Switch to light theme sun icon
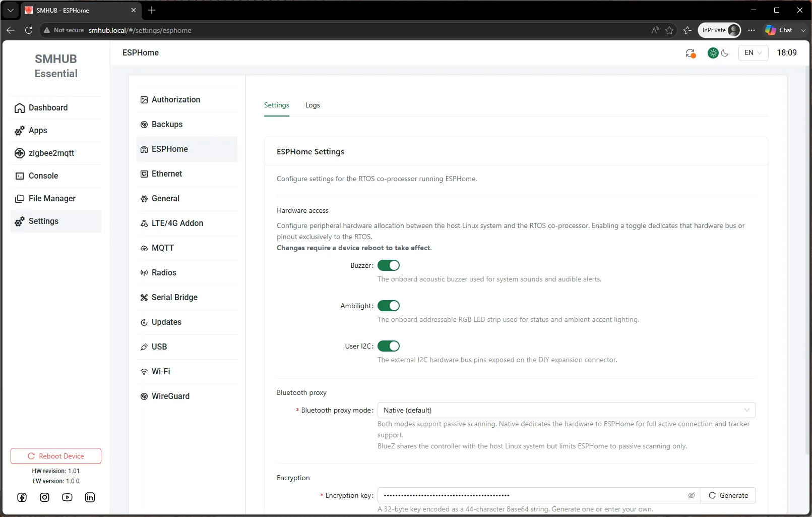This screenshot has width=812, height=517. pos(713,53)
